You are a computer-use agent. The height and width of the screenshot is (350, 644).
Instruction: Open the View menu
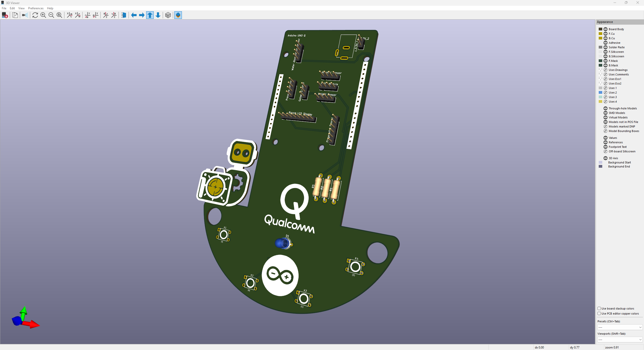click(21, 8)
